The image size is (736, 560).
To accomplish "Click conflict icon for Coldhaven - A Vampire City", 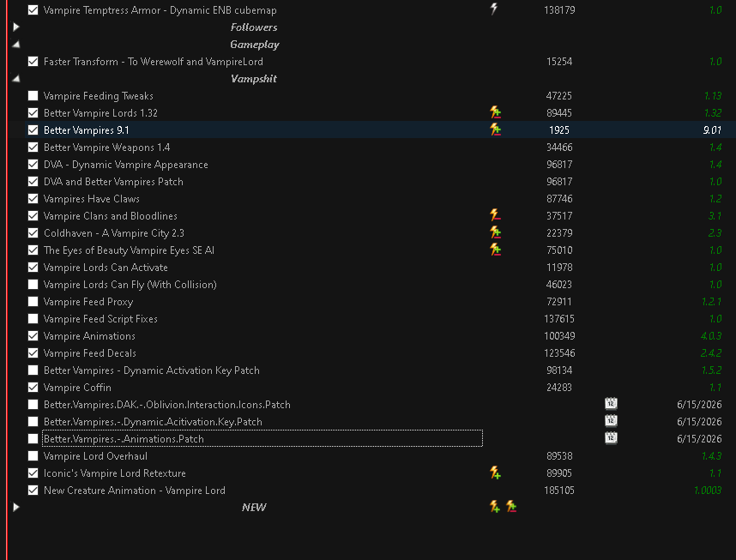I will click(495, 232).
